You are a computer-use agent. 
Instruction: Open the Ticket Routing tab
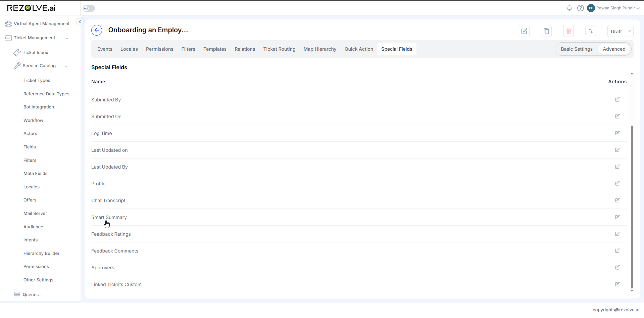pyautogui.click(x=280, y=49)
